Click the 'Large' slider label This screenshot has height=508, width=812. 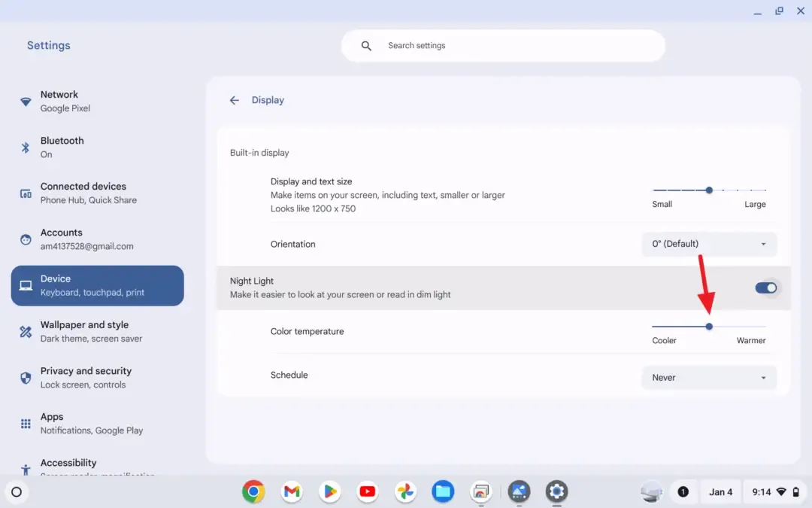tap(755, 204)
